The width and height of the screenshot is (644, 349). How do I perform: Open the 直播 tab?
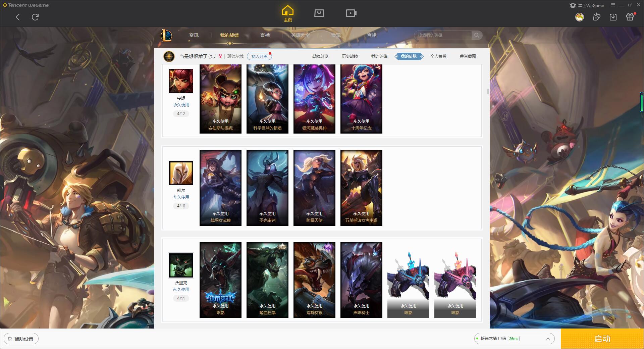[x=265, y=35]
